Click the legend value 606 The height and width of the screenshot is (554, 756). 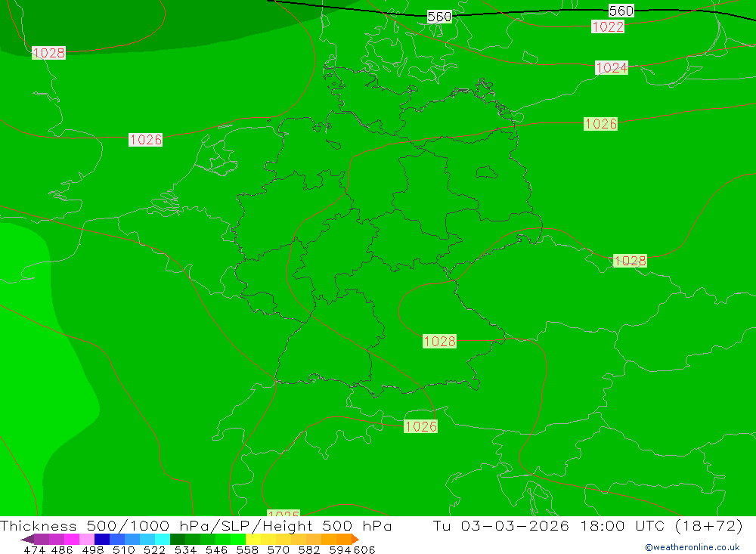click(x=364, y=549)
